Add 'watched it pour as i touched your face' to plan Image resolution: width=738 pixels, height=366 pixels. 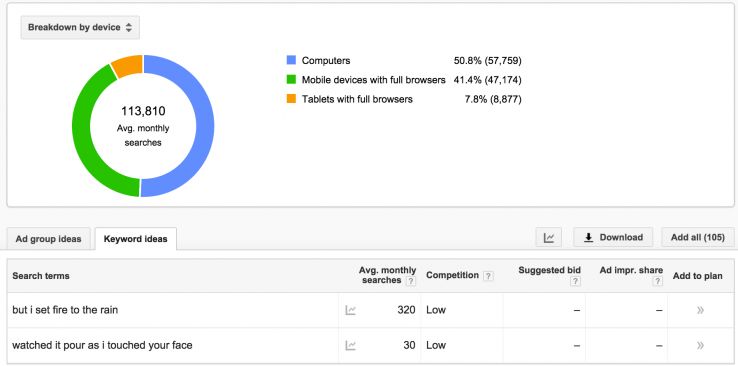[x=700, y=346]
